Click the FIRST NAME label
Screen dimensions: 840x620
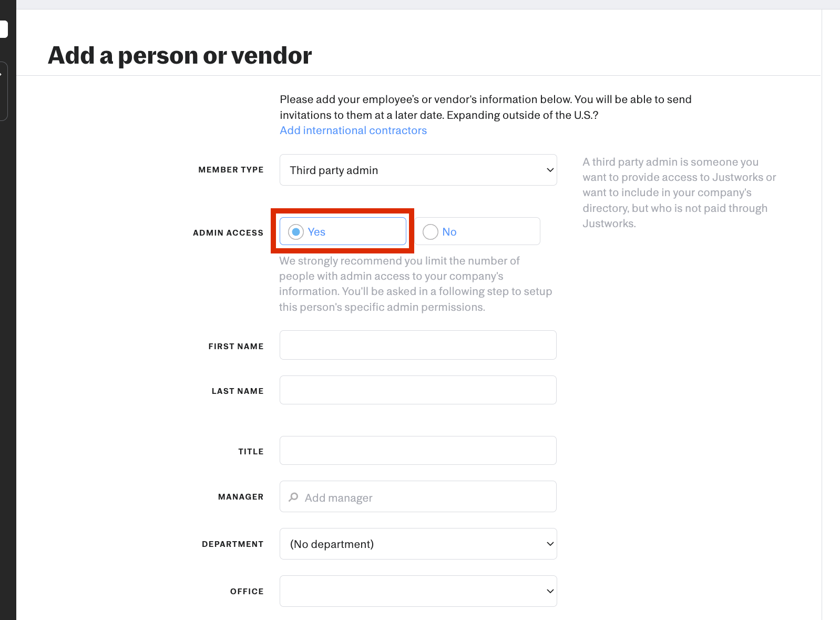[236, 347]
